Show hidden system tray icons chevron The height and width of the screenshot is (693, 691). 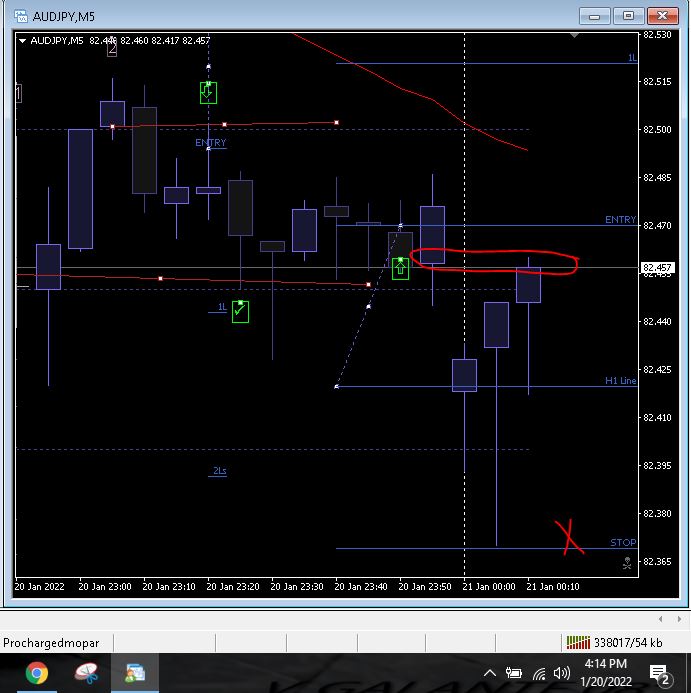(489, 673)
